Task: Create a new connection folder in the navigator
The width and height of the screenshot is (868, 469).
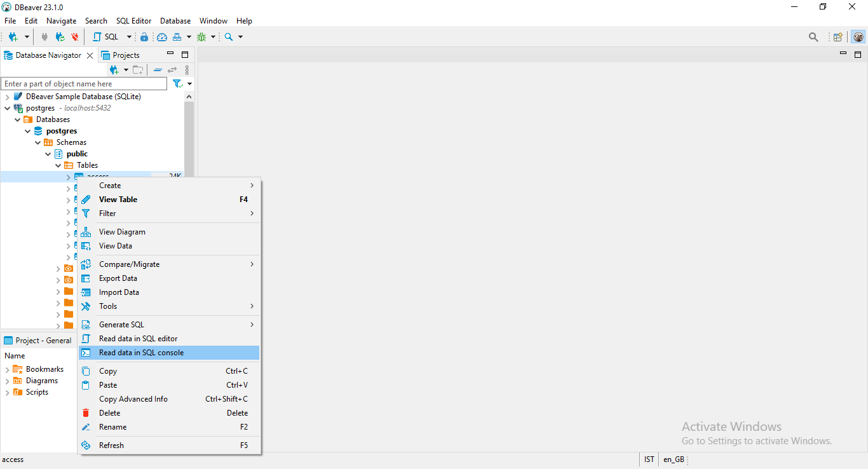Action: [138, 70]
